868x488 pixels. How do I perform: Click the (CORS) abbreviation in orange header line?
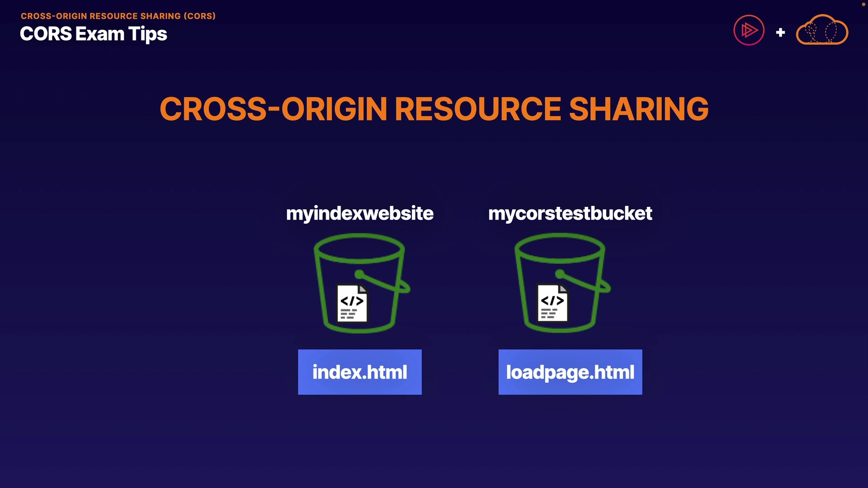(x=199, y=16)
